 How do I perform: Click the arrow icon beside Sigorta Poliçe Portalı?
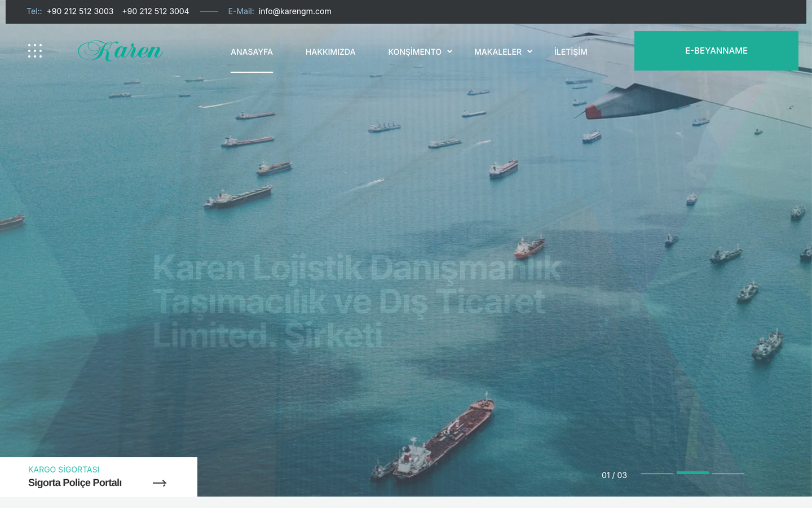click(160, 483)
